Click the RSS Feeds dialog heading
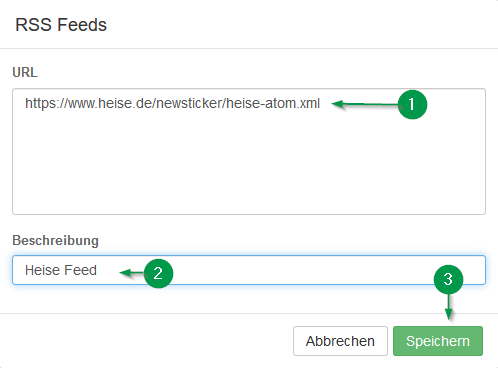 61,25
